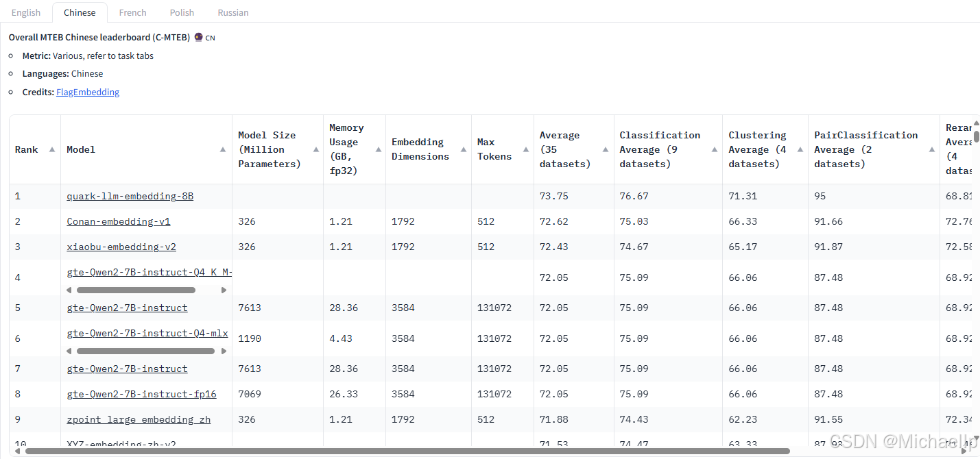Open the Russian tab
The image size is (980, 459).
pos(233,12)
